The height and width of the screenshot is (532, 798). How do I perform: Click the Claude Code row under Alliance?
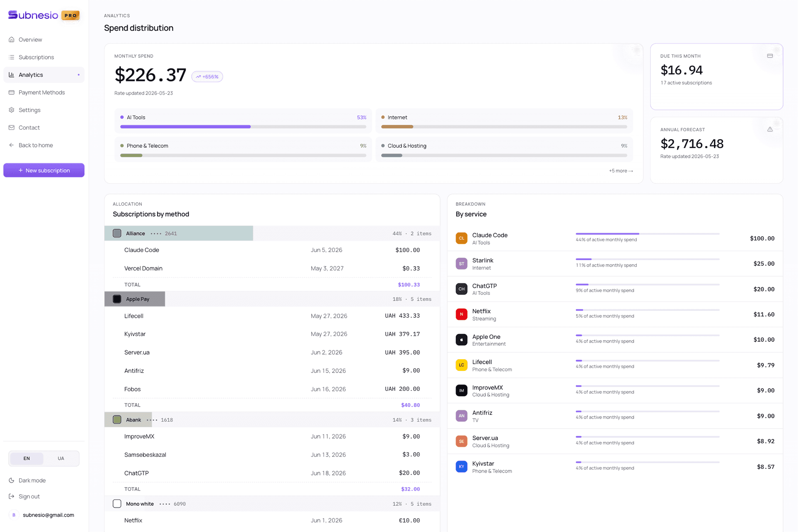pyautogui.click(x=272, y=250)
